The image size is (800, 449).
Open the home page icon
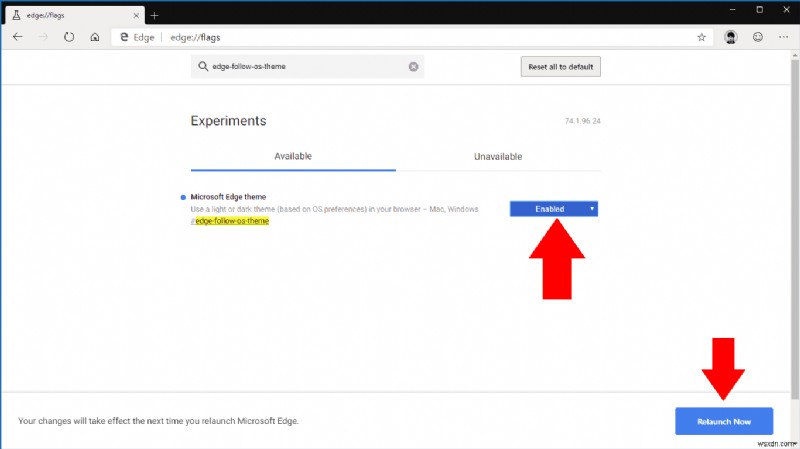(x=94, y=37)
